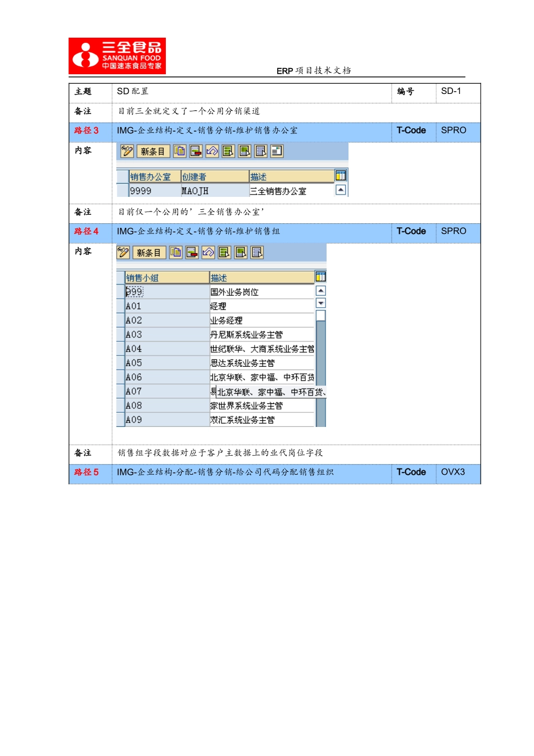Click the 路径 5 heading
This screenshot has width=534, height=756.
pos(86,472)
